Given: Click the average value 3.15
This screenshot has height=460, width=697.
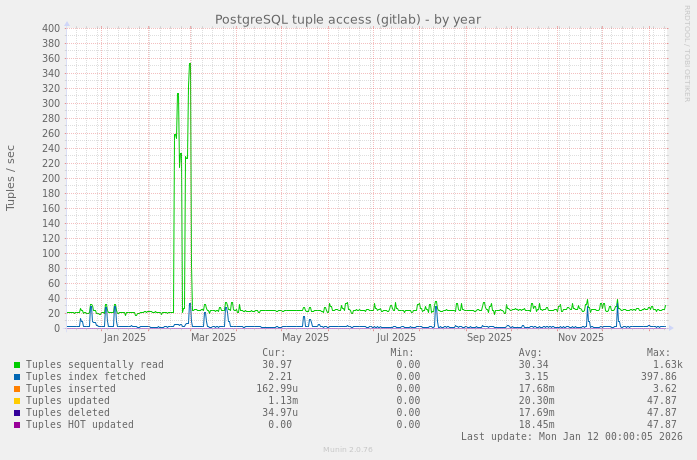Looking at the screenshot, I should tap(537, 377).
